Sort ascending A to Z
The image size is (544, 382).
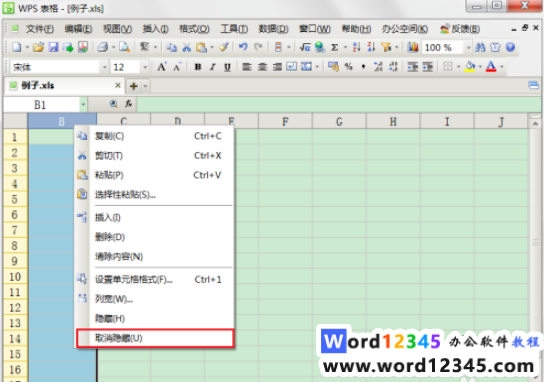coord(356,47)
